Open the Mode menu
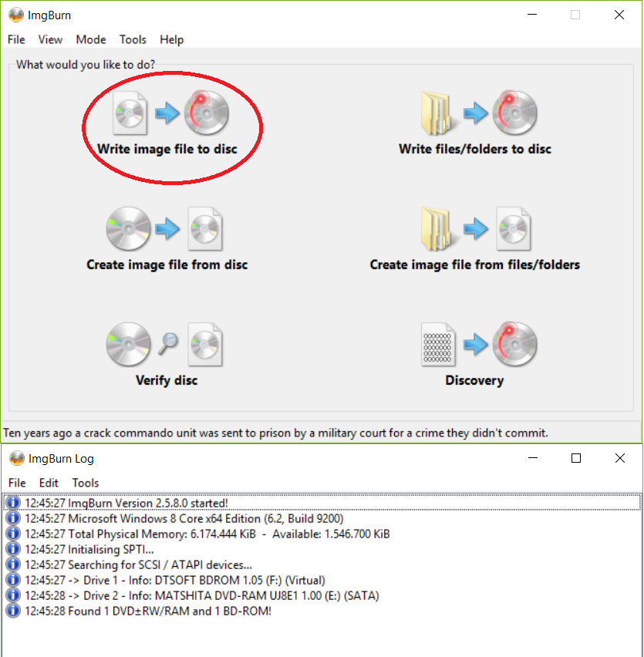Image resolution: width=644 pixels, height=657 pixels. (91, 40)
